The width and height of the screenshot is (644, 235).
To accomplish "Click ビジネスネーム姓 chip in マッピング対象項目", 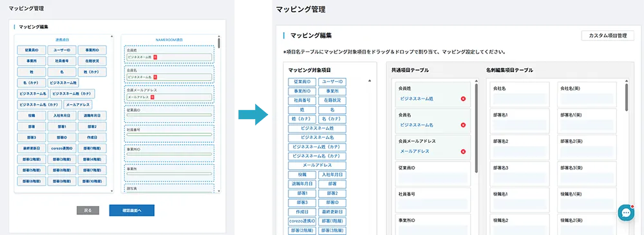I will click(317, 129).
